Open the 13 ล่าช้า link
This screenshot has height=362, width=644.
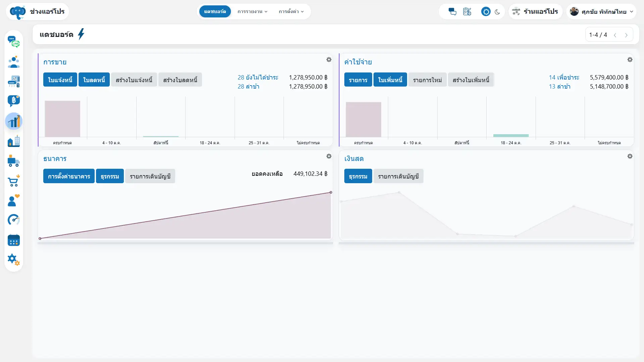pos(559,87)
